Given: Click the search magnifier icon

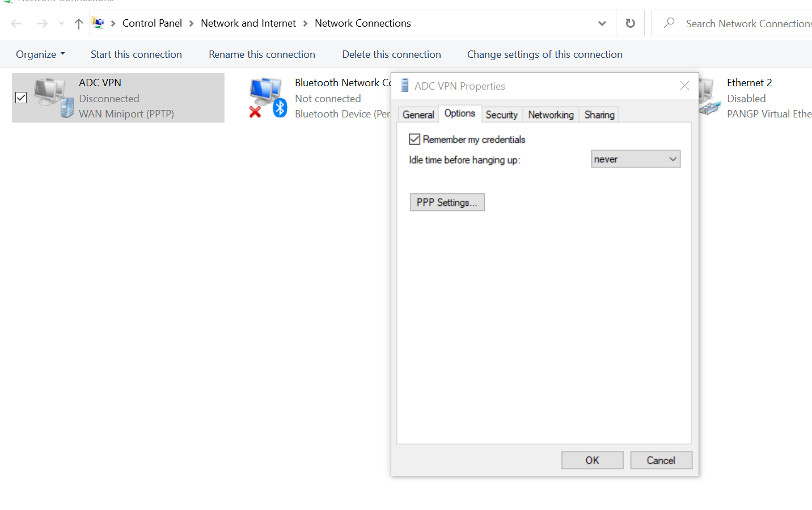Looking at the screenshot, I should tap(669, 23).
